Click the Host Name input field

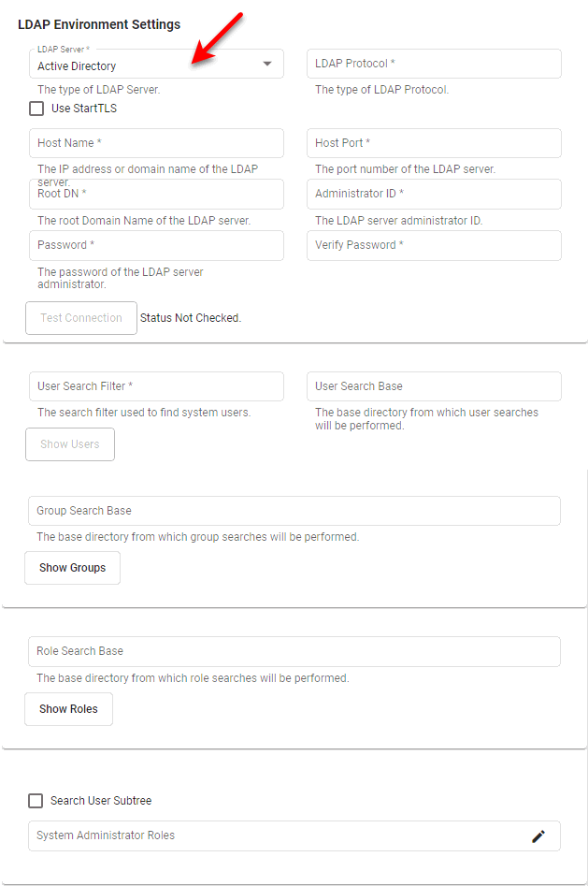click(156, 143)
